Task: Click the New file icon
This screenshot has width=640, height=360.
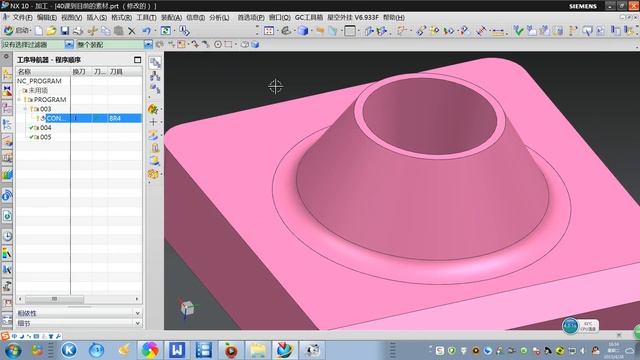Action: pyautogui.click(x=39, y=31)
